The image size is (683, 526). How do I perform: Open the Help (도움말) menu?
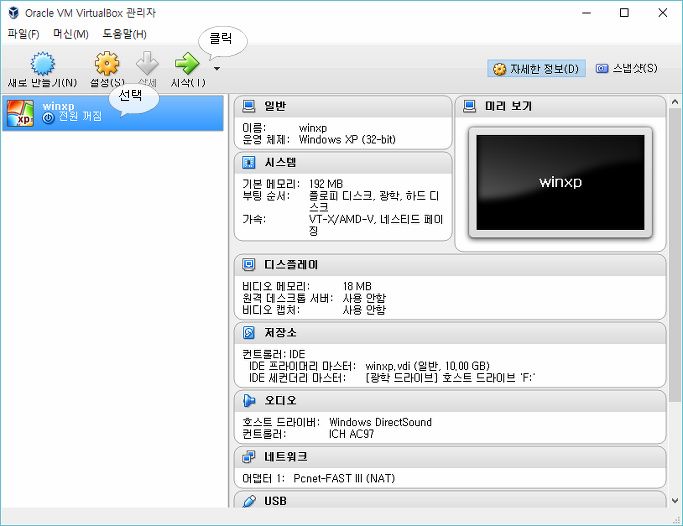124,34
